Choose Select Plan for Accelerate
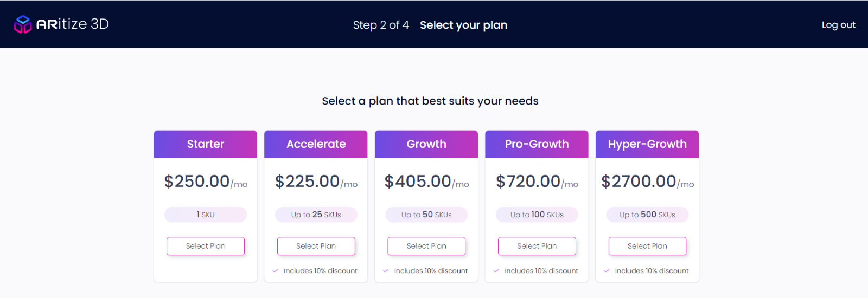 [x=316, y=246]
